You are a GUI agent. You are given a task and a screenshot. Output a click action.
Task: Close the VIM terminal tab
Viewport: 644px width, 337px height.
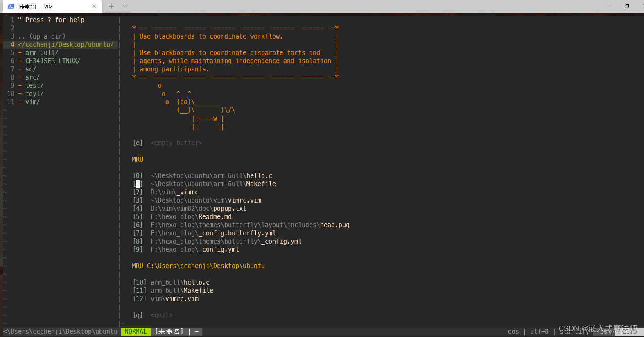pyautogui.click(x=94, y=6)
